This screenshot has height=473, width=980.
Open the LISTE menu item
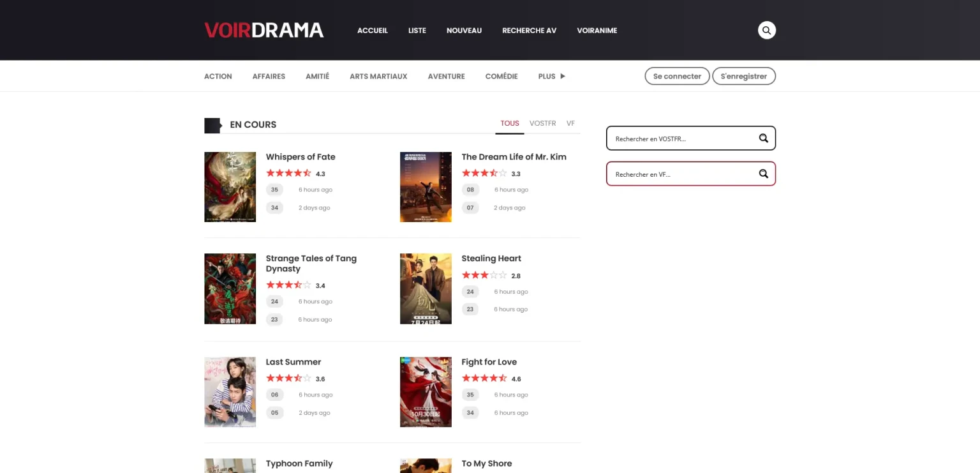pyautogui.click(x=417, y=30)
